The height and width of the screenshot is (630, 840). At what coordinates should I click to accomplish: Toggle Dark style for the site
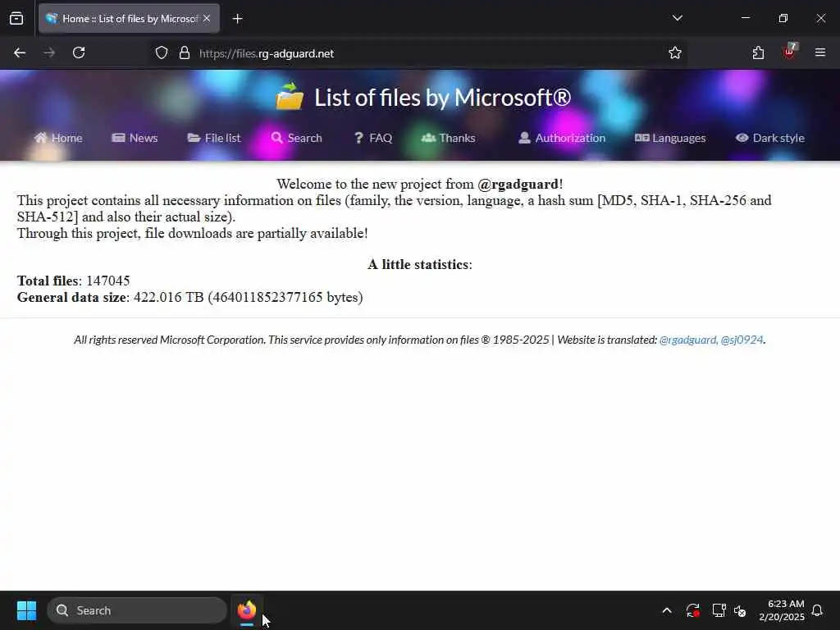(x=769, y=138)
